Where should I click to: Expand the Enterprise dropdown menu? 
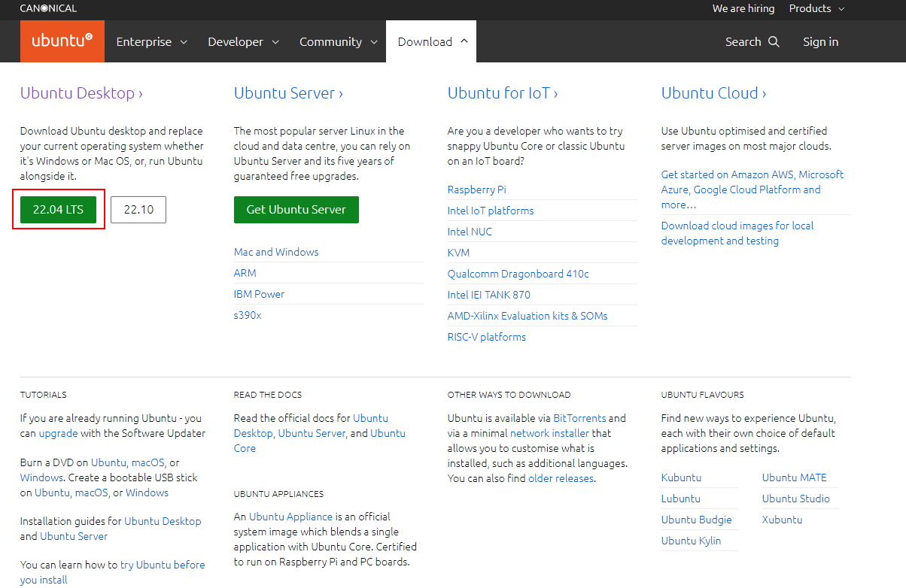click(x=151, y=42)
